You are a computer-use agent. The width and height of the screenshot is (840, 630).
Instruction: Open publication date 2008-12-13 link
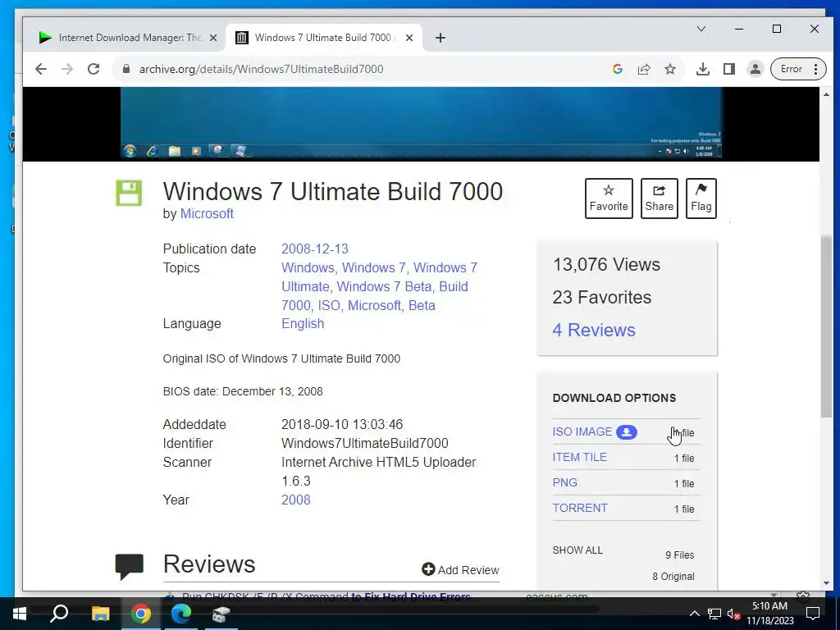[315, 249]
